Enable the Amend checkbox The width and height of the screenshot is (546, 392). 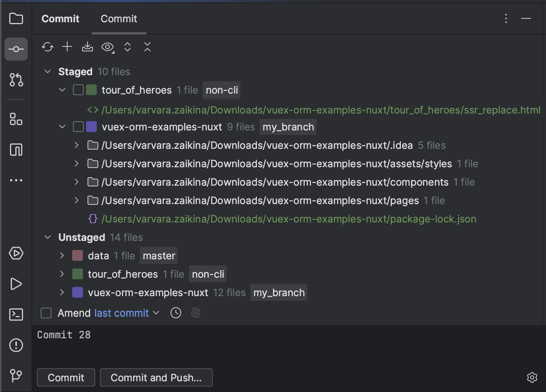[x=46, y=313]
